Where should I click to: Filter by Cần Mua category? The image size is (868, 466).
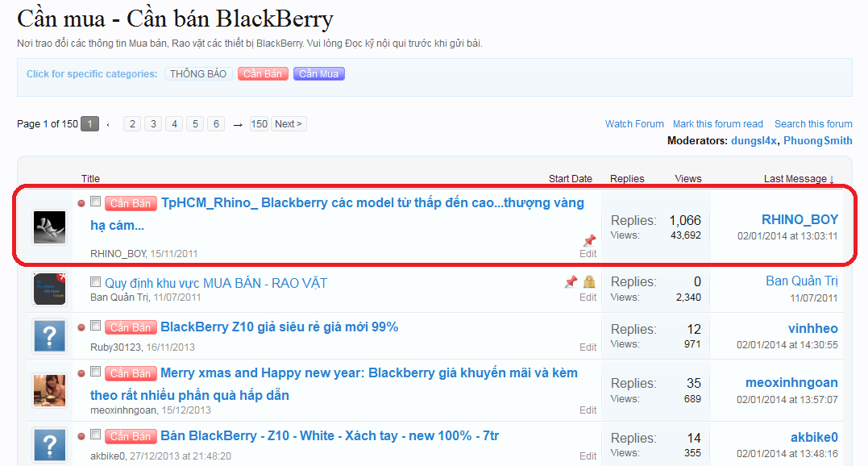point(319,73)
